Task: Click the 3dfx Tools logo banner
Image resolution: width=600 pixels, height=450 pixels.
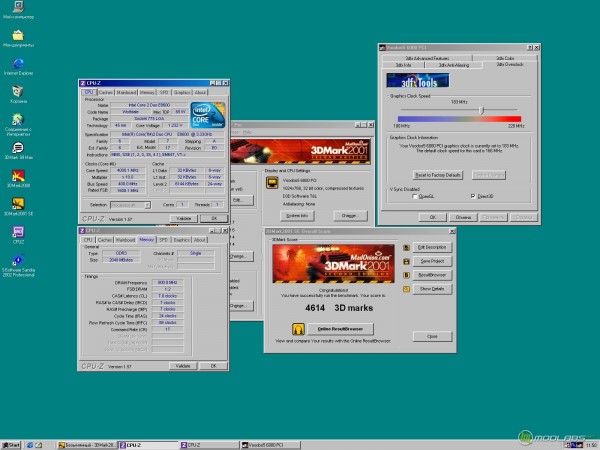Action: (417, 80)
